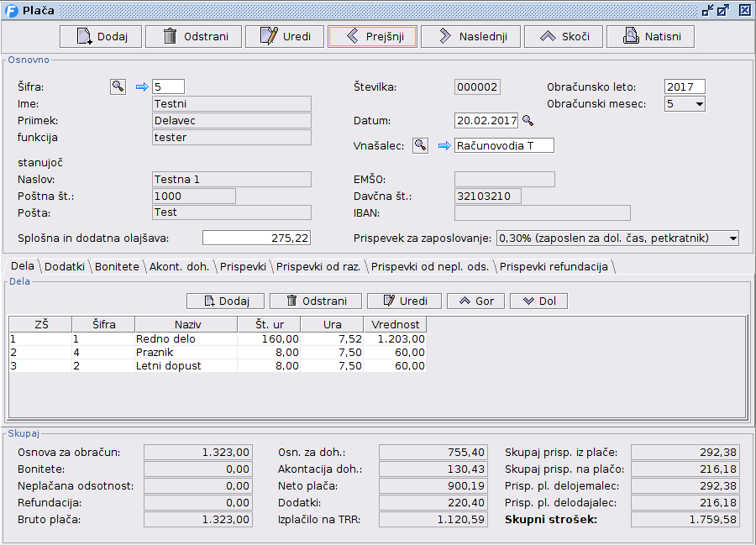Go to previous record with Prejšnji
Screen dimensions: 756x545
[x=372, y=37]
